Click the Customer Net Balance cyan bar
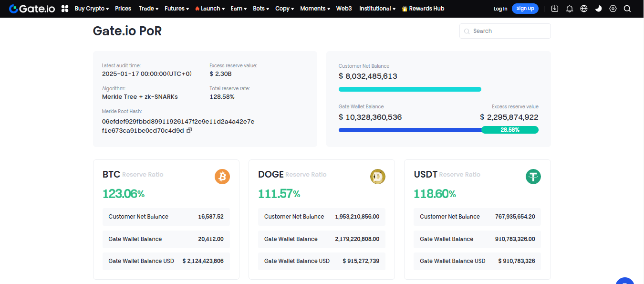Image resolution: width=644 pixels, height=284 pixels. point(410,89)
